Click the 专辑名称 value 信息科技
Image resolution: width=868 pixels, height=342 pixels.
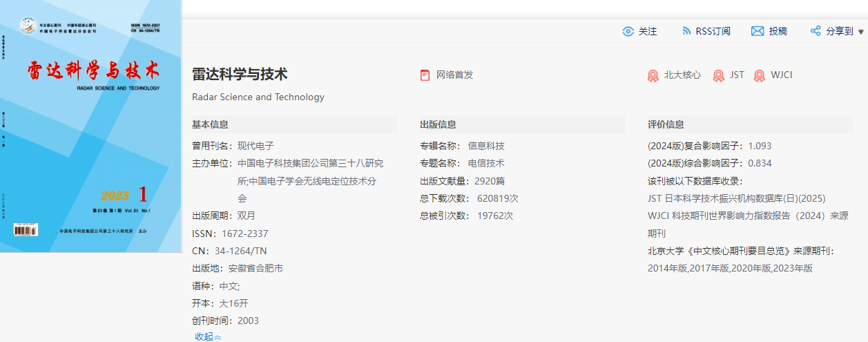click(x=486, y=146)
